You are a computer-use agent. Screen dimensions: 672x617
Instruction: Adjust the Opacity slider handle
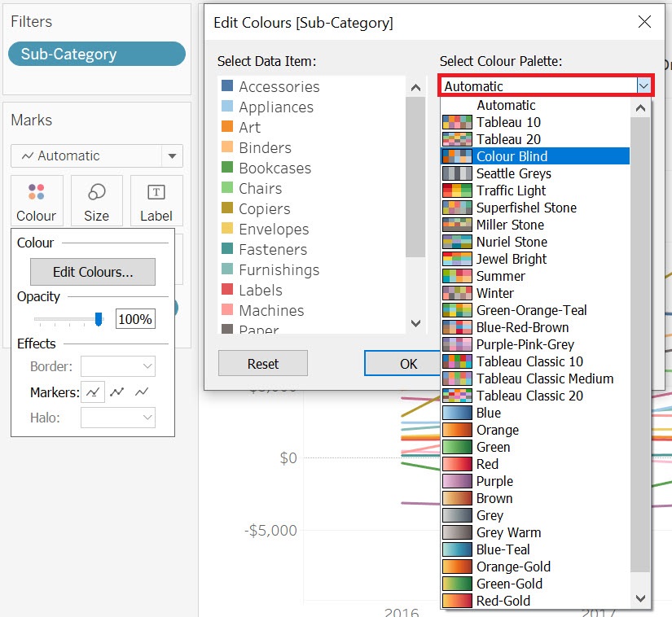coord(99,319)
